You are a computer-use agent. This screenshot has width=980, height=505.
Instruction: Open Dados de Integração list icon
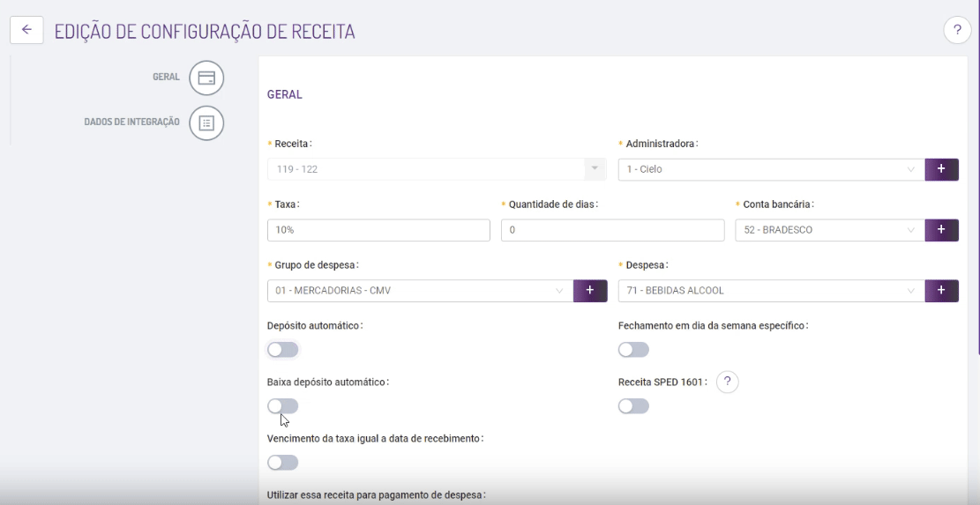click(206, 123)
